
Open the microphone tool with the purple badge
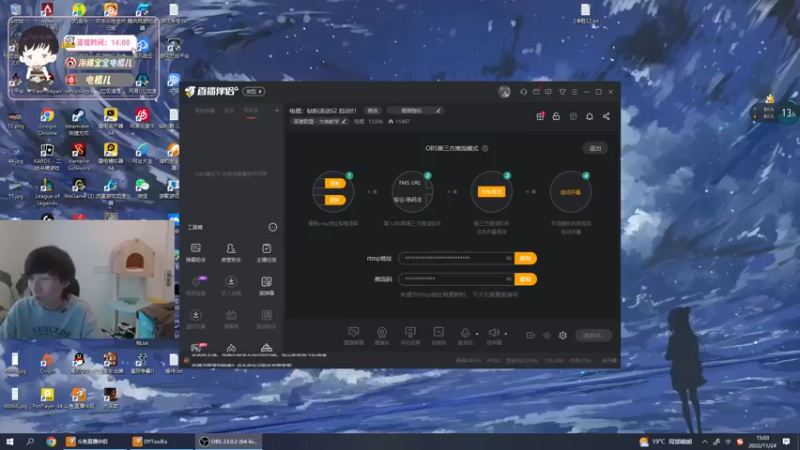(196, 286)
